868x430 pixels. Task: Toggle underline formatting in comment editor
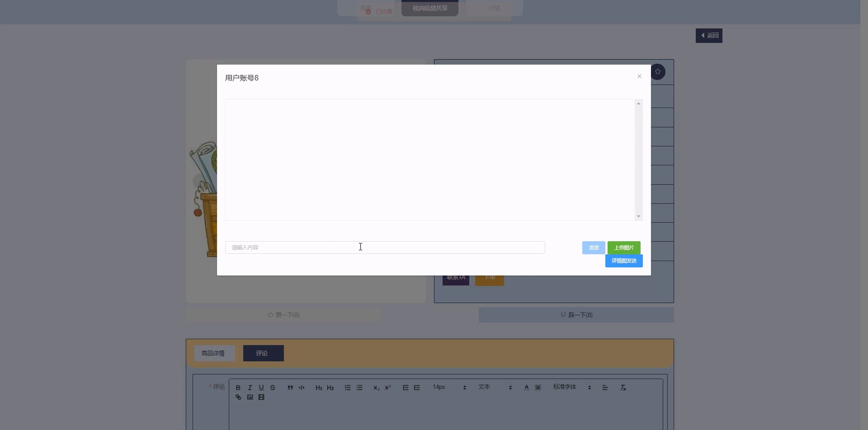(x=261, y=388)
